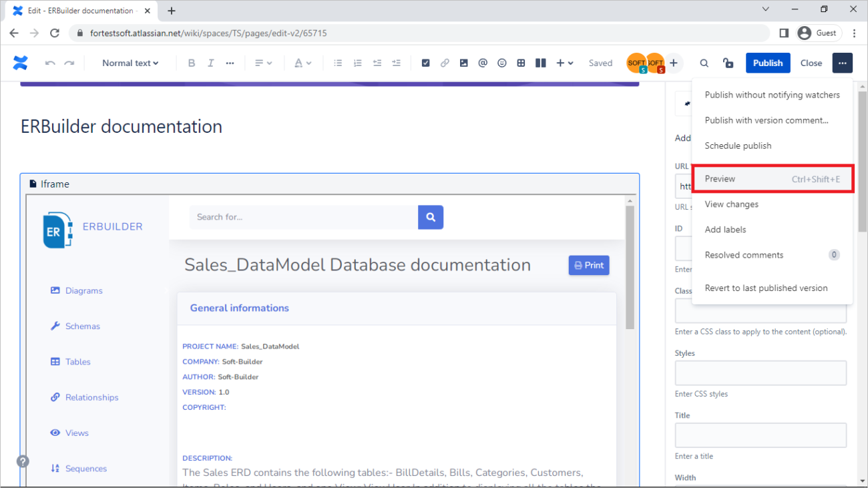
Task: Click the bold formatting icon
Action: tap(192, 63)
